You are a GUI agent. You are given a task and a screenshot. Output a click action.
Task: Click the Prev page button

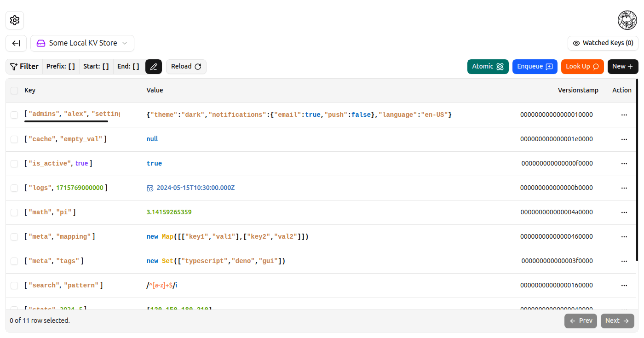[581, 321]
